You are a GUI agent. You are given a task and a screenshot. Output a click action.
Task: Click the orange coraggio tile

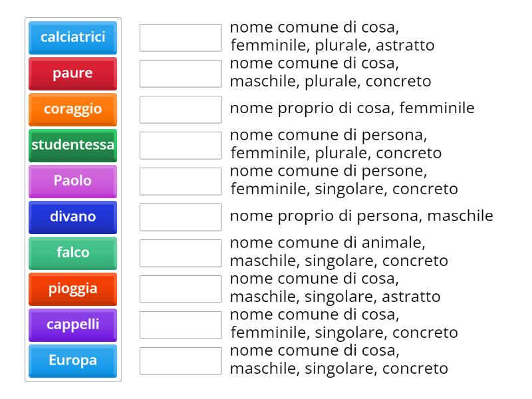(72, 110)
